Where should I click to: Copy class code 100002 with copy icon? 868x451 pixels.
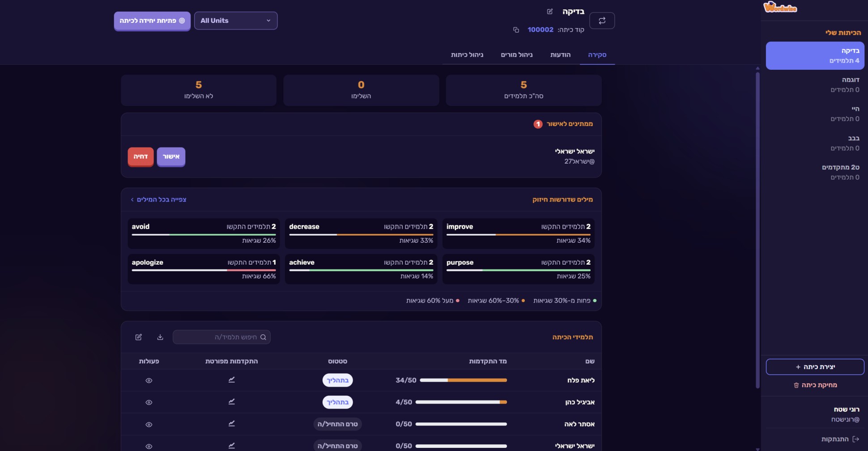516,30
